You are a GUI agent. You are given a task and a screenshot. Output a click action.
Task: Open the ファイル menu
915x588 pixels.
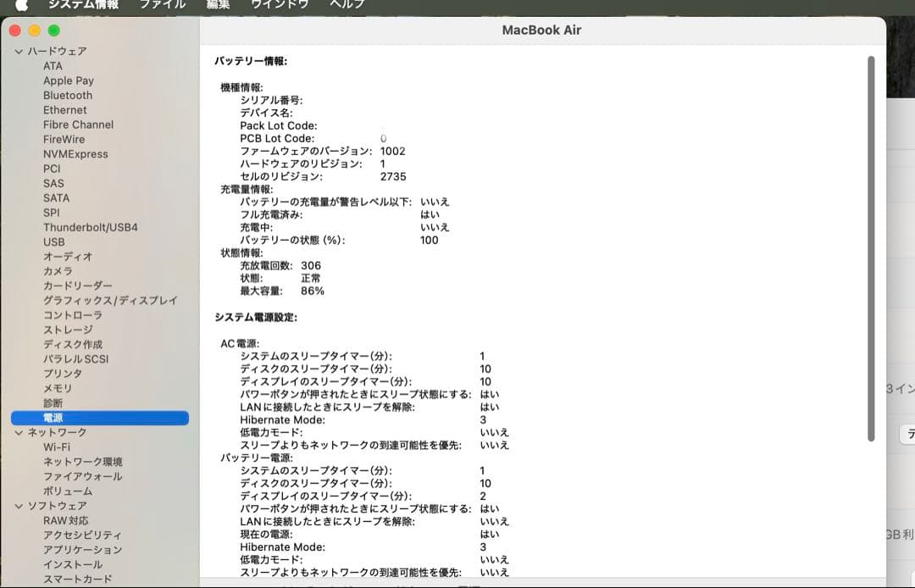tap(161, 4)
